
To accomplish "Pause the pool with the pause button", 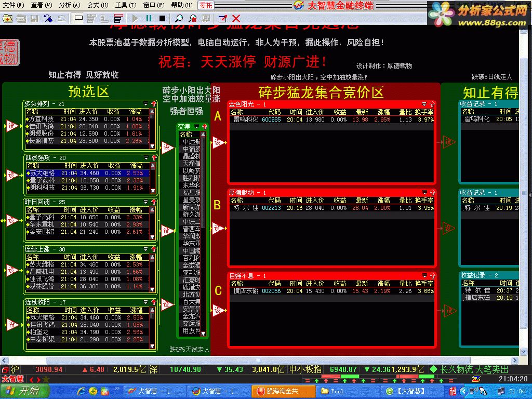I will click(x=149, y=18).
